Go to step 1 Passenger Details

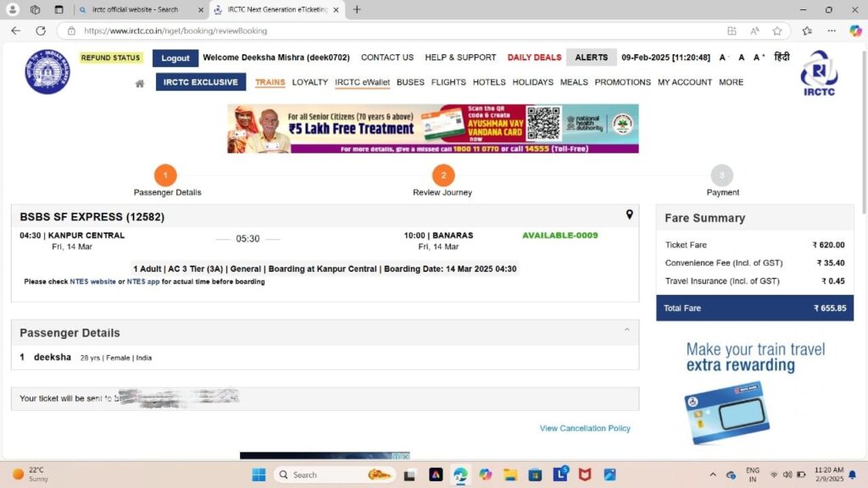tap(165, 175)
